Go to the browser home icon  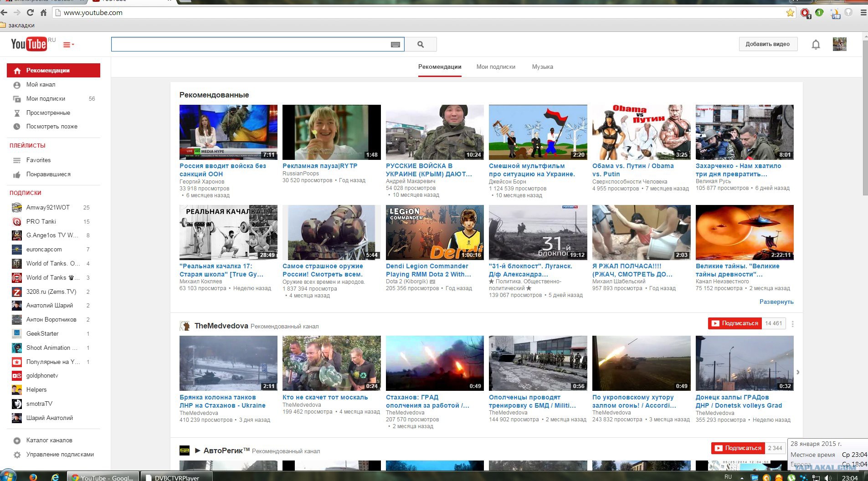[x=44, y=13]
